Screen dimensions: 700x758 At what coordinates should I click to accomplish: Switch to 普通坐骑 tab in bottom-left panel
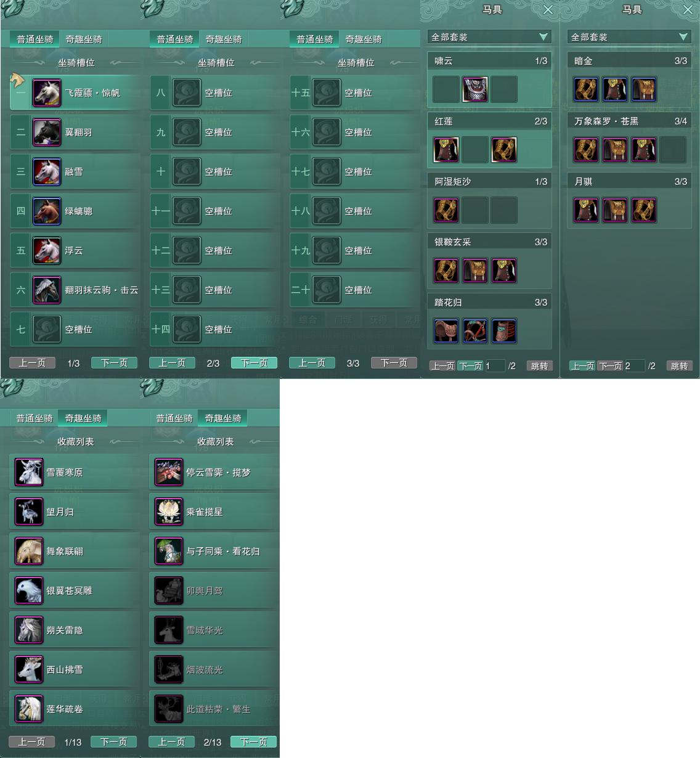point(35,418)
